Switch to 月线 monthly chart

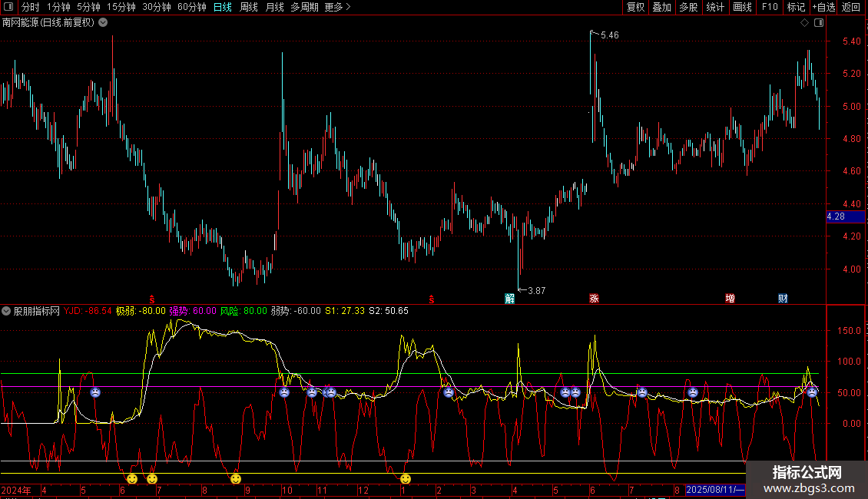pos(274,7)
